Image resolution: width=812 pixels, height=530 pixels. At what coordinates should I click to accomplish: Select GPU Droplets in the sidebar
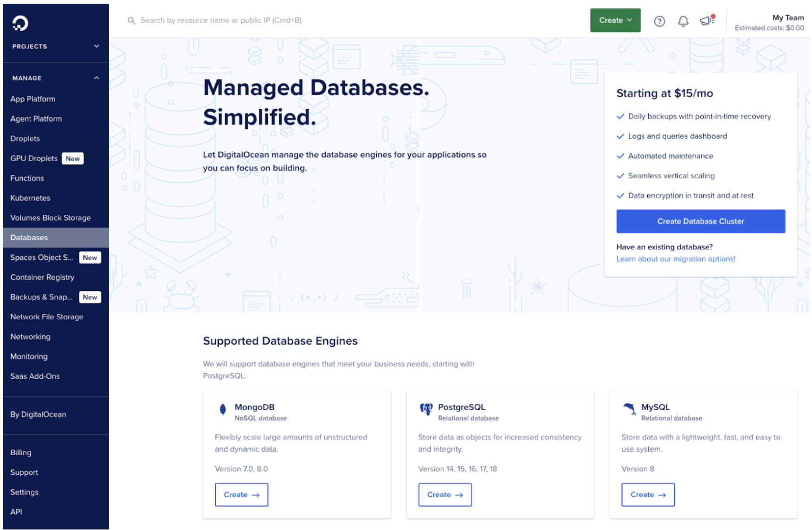[x=33, y=158]
